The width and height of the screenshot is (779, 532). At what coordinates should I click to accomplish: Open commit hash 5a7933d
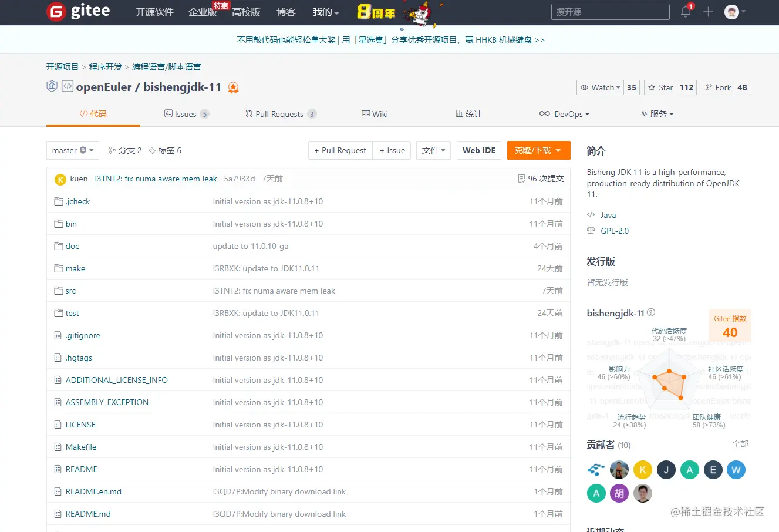click(240, 179)
